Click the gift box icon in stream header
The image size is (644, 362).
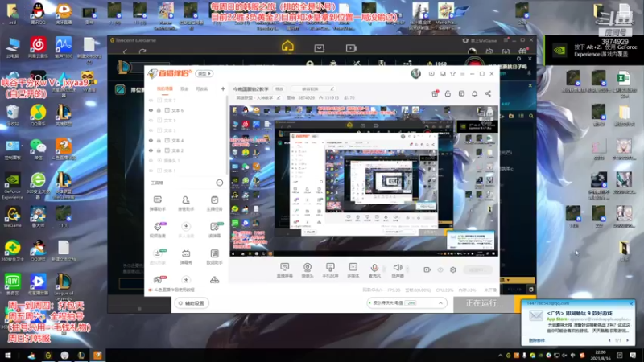(x=435, y=93)
